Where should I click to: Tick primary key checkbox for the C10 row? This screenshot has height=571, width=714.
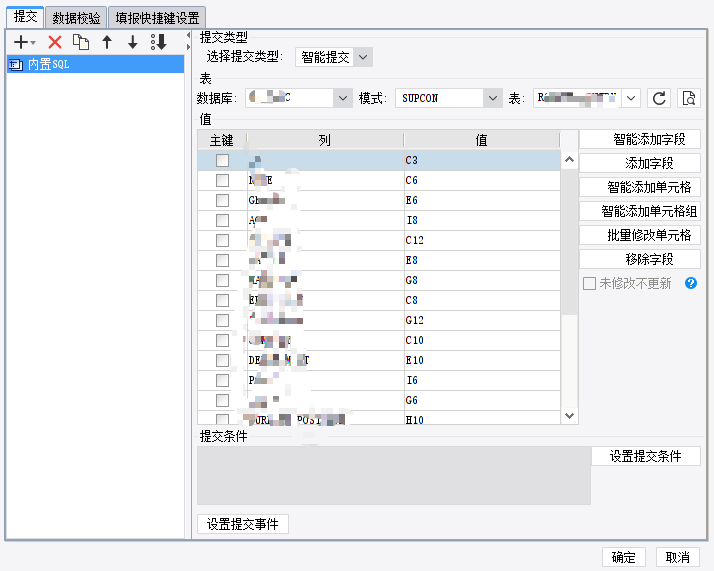(x=222, y=341)
